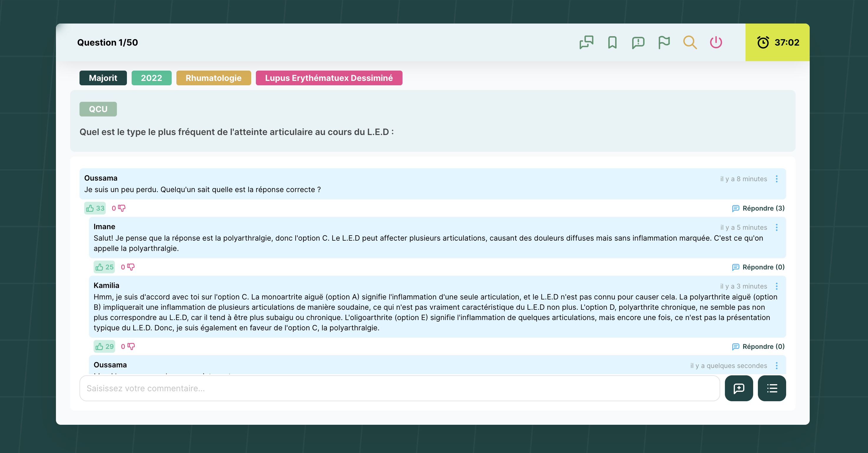Click the question text about L.E.D
Screen dimensions: 868x453
pos(236,132)
